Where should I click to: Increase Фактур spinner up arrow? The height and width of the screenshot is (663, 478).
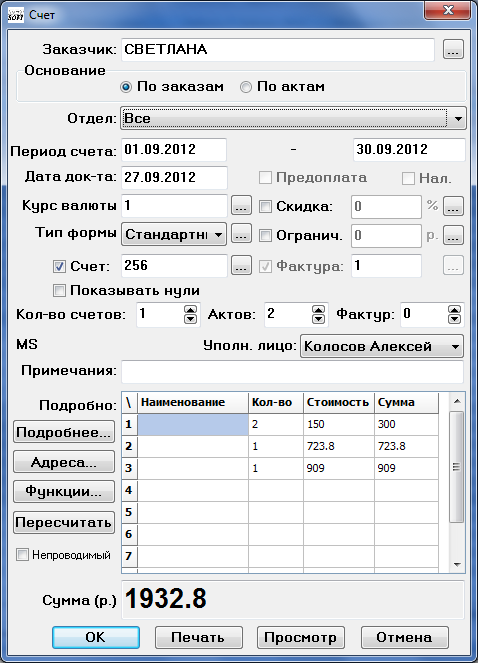point(454,310)
